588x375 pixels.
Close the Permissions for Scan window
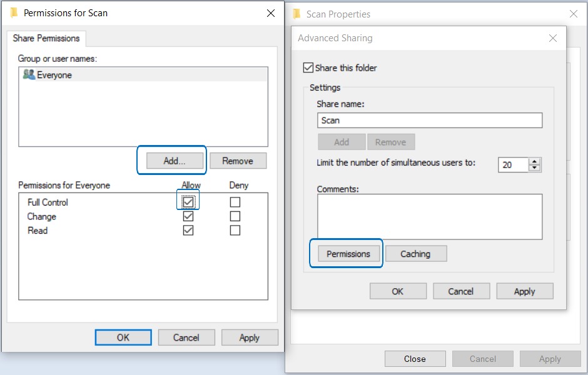pyautogui.click(x=270, y=12)
